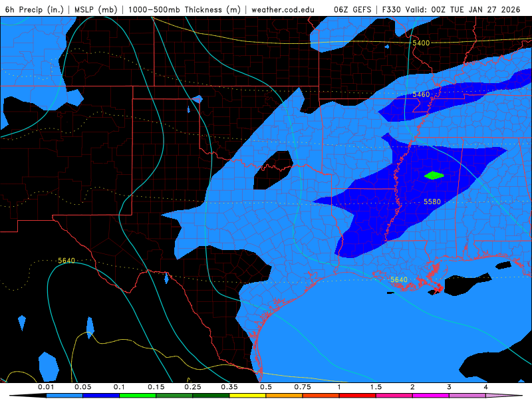This screenshot has width=532, height=399.
Task: Click the '6h Precip (in.)' header label
Action: click(x=35, y=9)
